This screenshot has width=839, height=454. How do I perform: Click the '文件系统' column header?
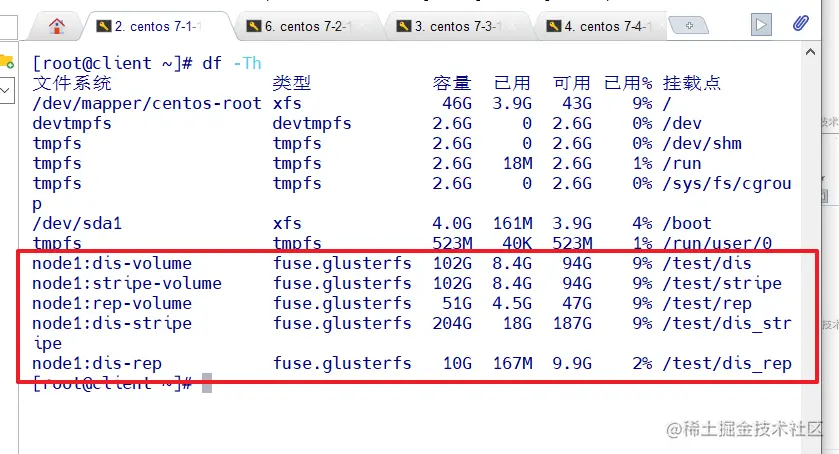72,83
